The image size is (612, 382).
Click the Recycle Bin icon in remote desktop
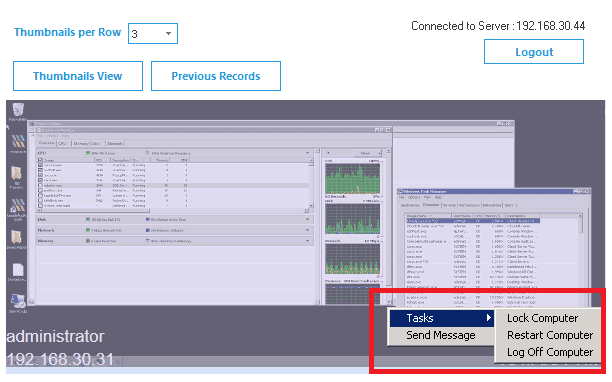(18, 110)
